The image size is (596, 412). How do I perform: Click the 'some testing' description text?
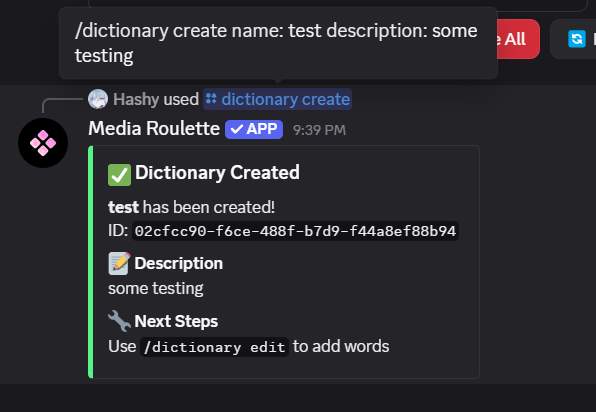[156, 288]
